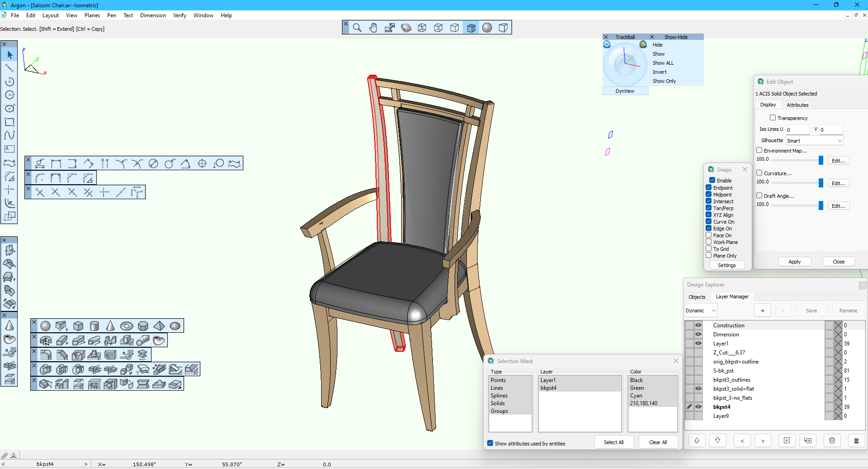
Task: Toggle visibility of bkpst3_solid+flat layer
Action: [698, 388]
